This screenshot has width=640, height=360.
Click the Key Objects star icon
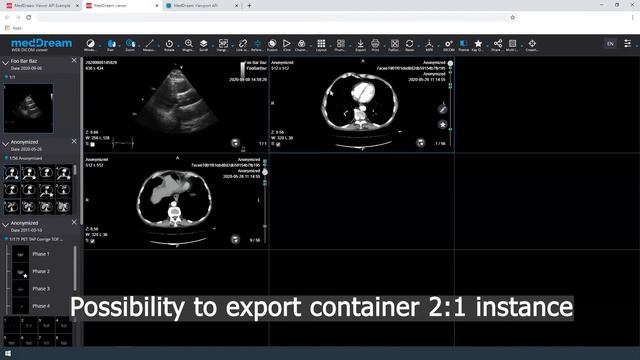click(x=478, y=44)
